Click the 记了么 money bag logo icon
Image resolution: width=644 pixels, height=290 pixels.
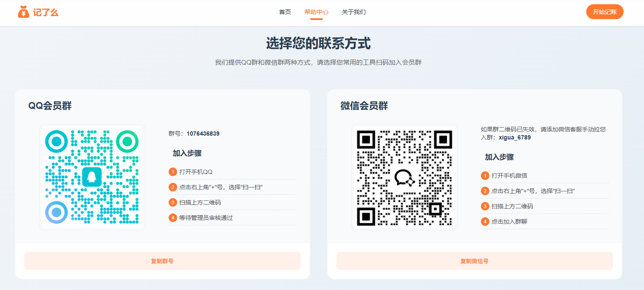point(24,12)
